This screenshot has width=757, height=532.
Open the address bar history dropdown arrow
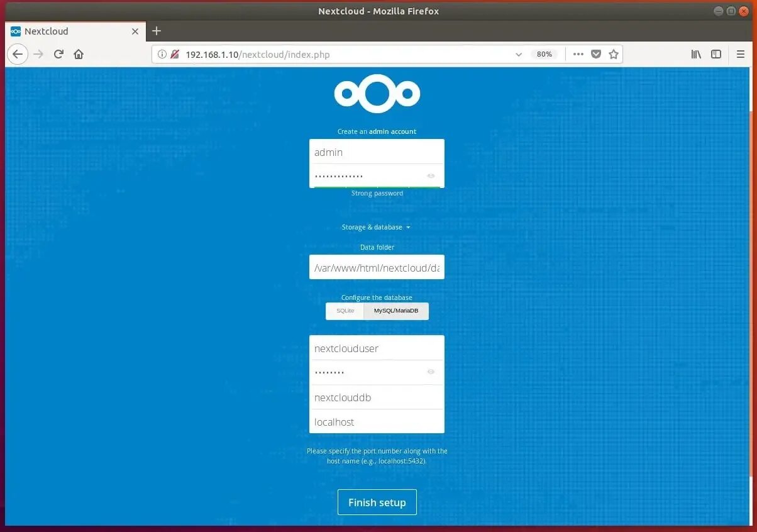(x=519, y=54)
